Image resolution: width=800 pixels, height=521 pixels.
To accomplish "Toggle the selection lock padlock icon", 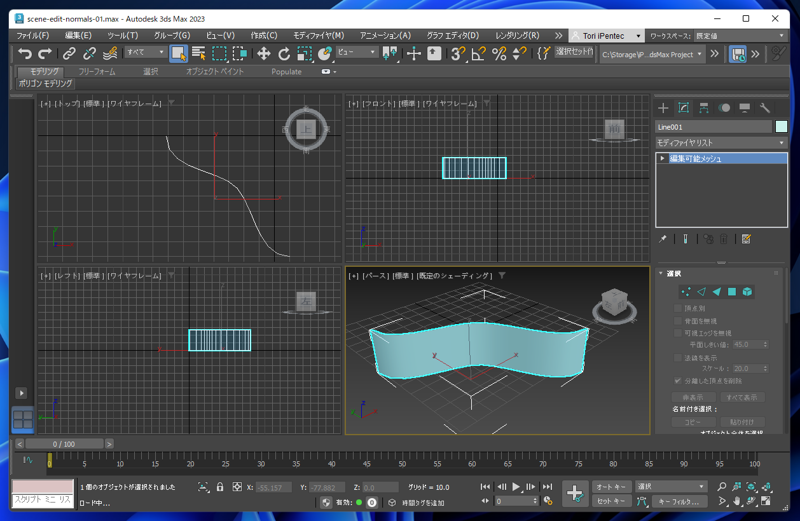I will (x=220, y=487).
